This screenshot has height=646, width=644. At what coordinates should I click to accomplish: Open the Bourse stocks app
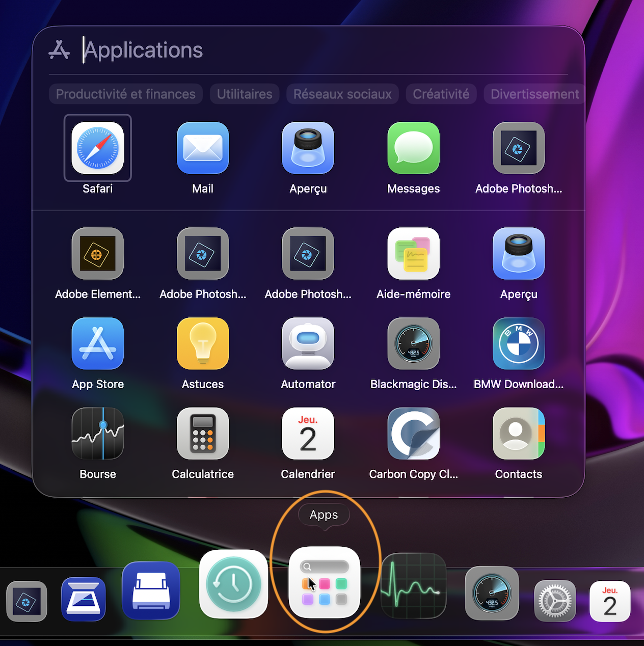(x=98, y=434)
